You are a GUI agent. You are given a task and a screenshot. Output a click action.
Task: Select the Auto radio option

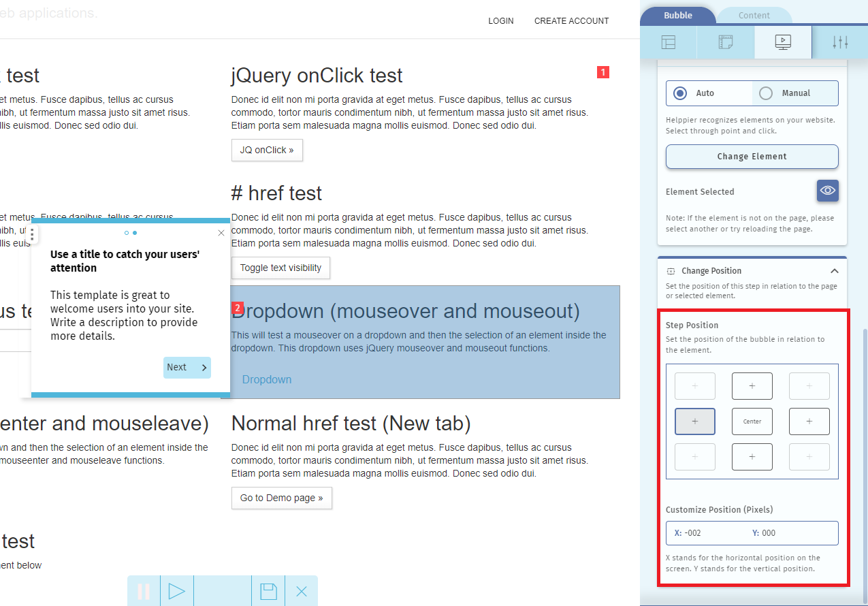coord(681,93)
